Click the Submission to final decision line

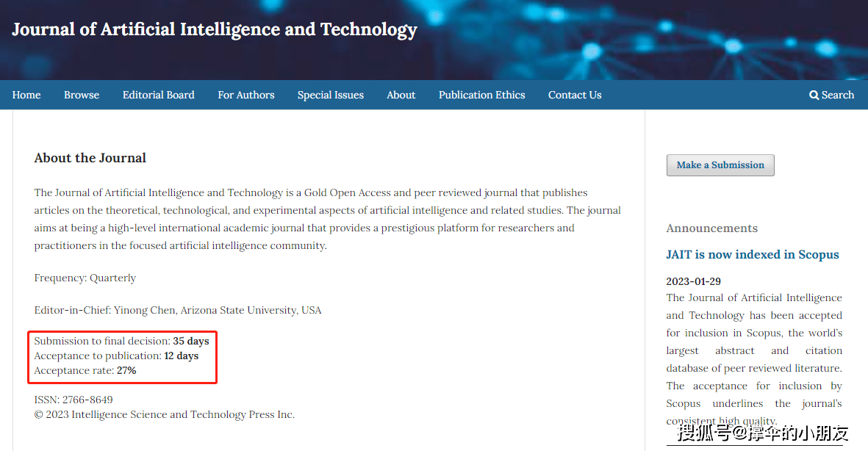point(121,341)
